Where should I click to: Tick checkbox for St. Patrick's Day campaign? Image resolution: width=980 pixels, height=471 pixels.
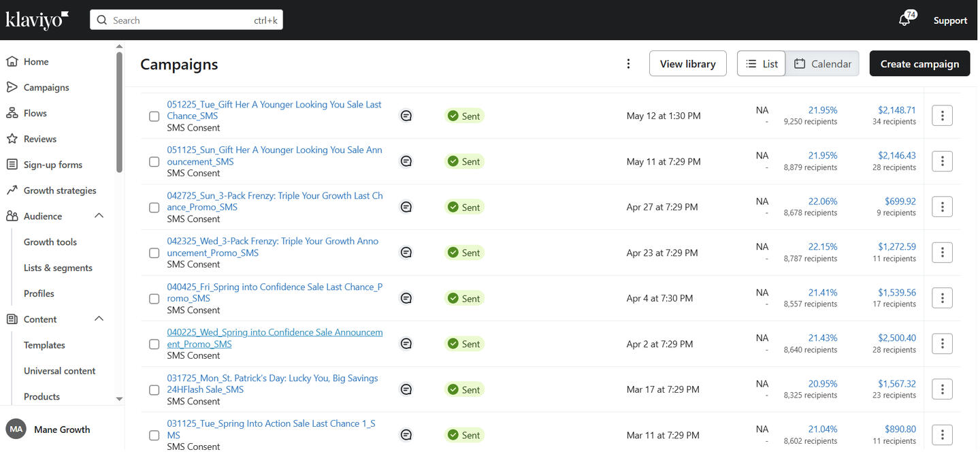(x=154, y=390)
